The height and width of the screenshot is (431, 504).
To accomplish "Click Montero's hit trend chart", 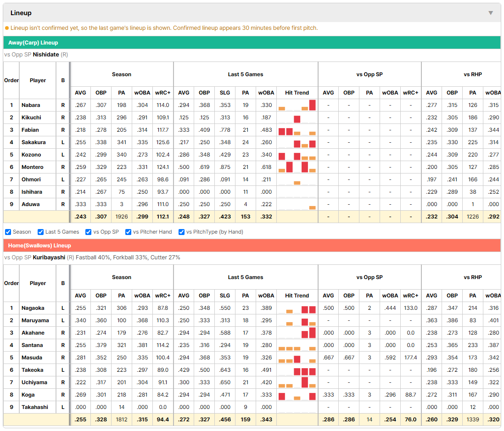I will point(297,167).
